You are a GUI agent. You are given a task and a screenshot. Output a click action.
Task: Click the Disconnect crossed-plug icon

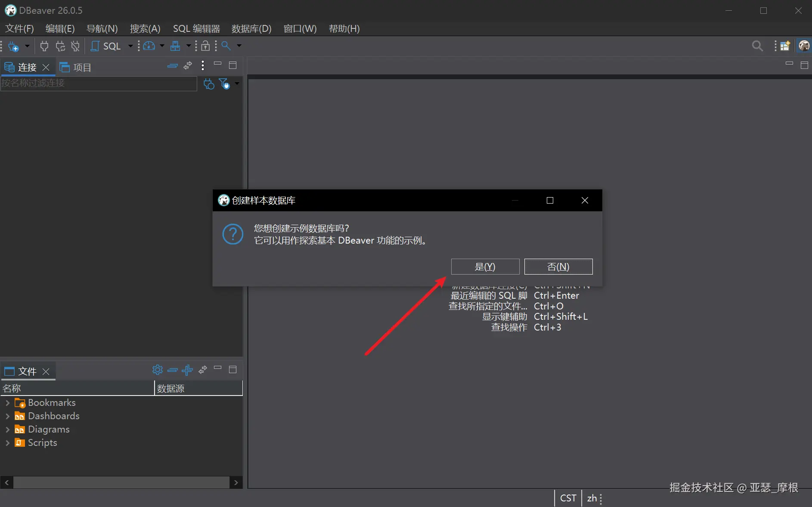click(x=75, y=46)
